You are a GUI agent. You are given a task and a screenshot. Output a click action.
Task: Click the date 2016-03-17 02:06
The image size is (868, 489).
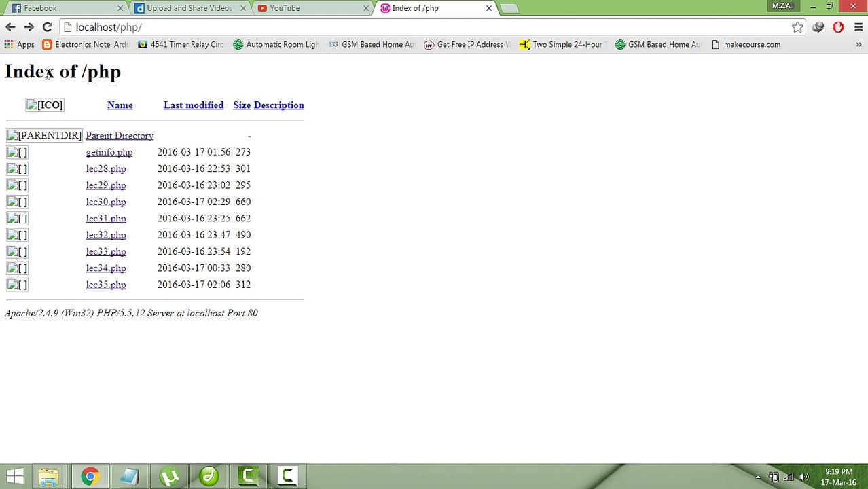point(194,285)
